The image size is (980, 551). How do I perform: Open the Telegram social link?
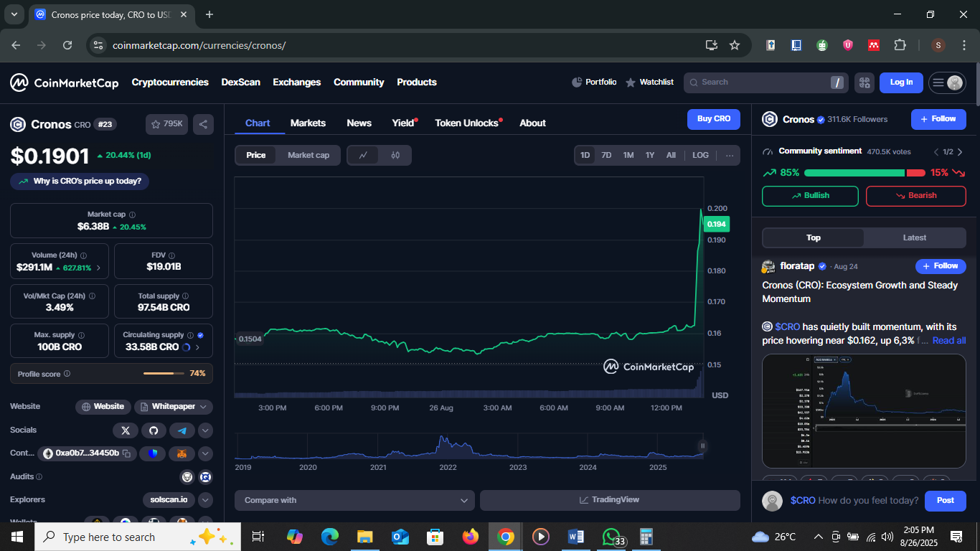pyautogui.click(x=182, y=430)
